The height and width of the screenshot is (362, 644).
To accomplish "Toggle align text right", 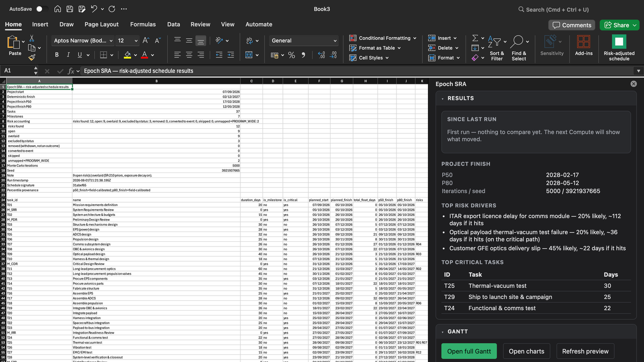I will 201,55.
